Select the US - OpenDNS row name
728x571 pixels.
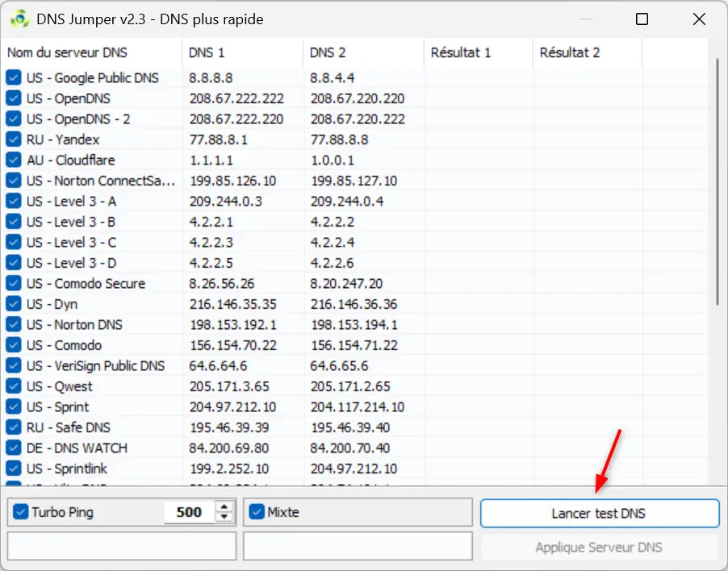point(69,98)
